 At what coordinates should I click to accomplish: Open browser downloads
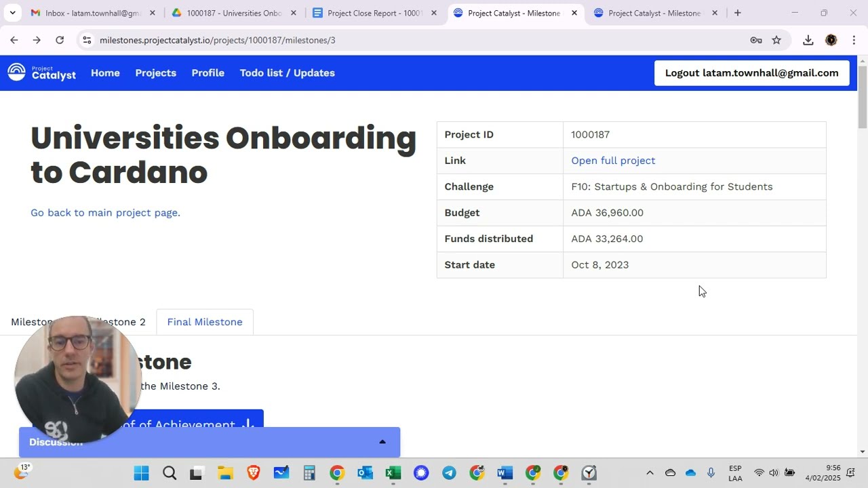tap(808, 40)
